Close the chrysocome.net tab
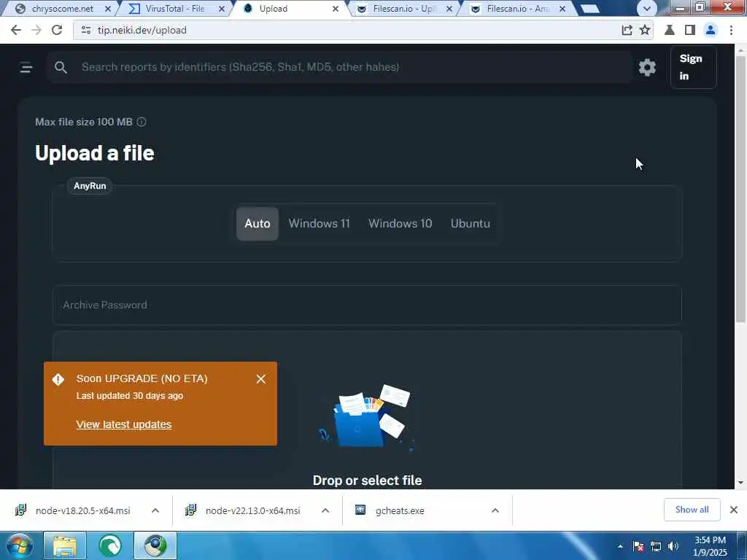This screenshot has width=747, height=560. pos(108,9)
